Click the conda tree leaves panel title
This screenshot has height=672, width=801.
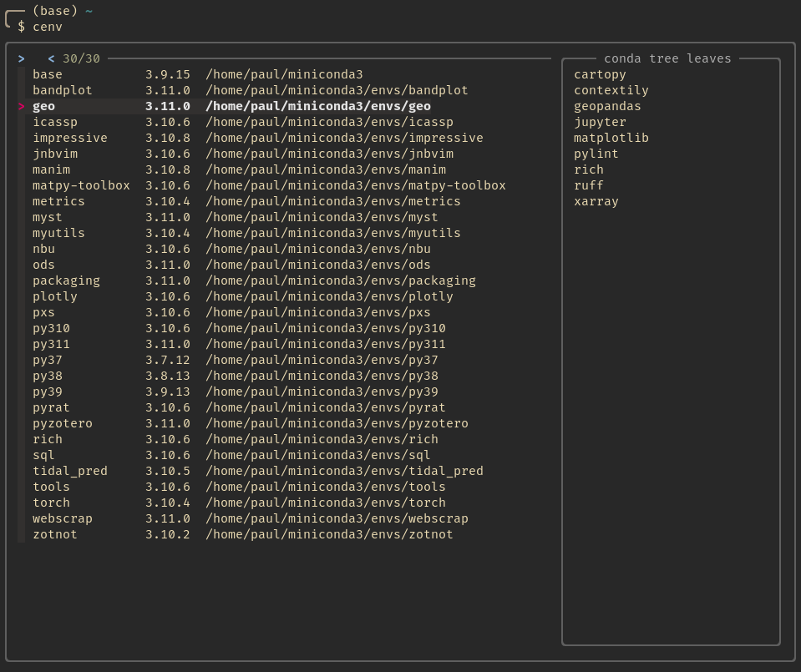pos(667,58)
